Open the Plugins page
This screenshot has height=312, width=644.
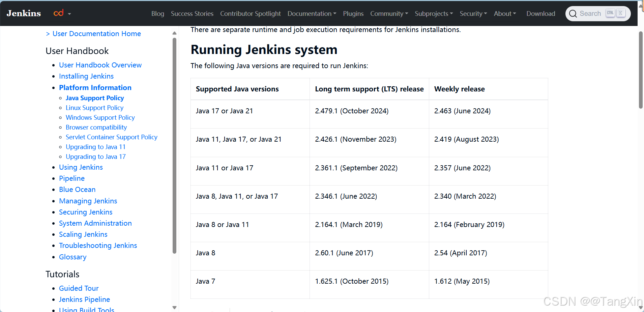pos(353,13)
